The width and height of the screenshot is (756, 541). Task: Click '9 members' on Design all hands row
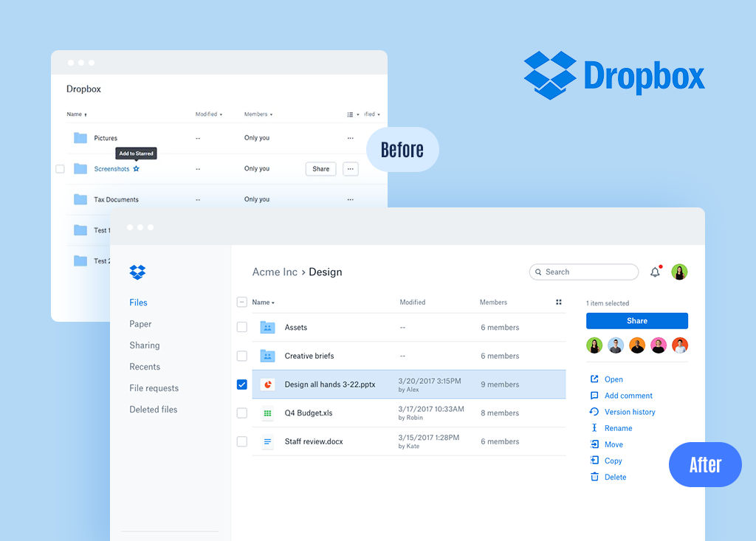[500, 385]
